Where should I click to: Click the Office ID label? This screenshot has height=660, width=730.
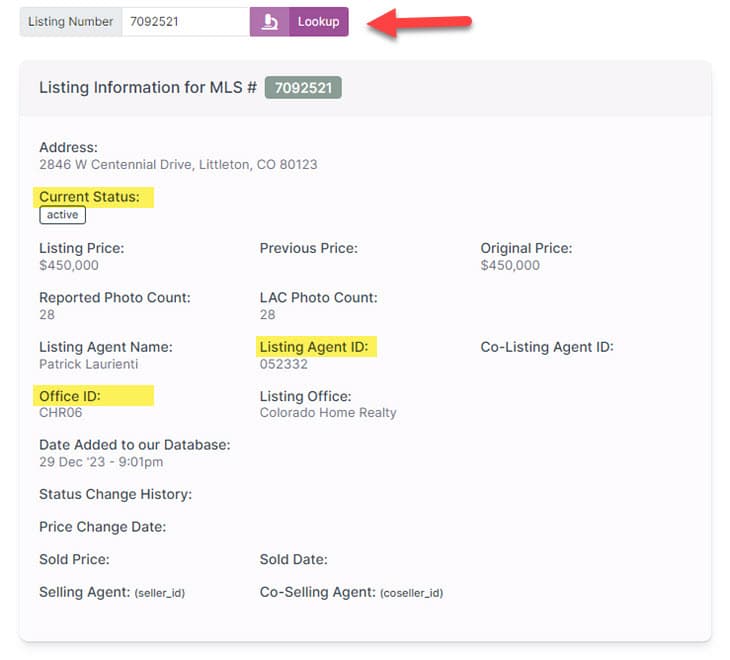tap(70, 396)
